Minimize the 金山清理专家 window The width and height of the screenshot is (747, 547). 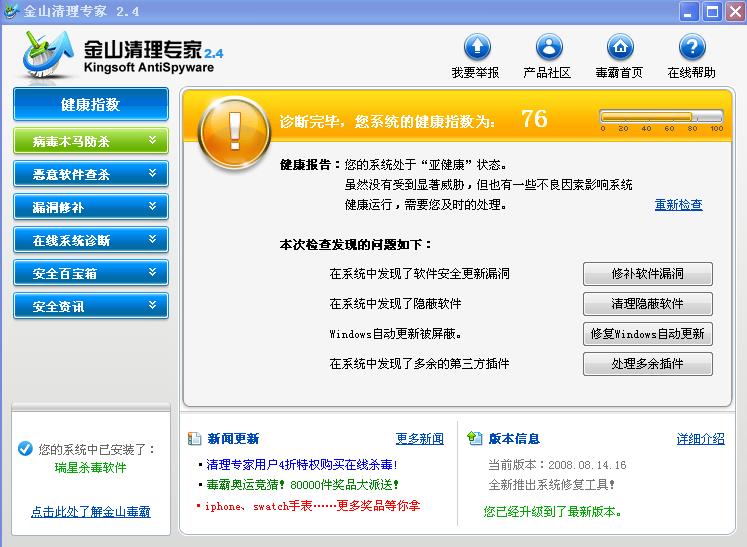pos(688,11)
